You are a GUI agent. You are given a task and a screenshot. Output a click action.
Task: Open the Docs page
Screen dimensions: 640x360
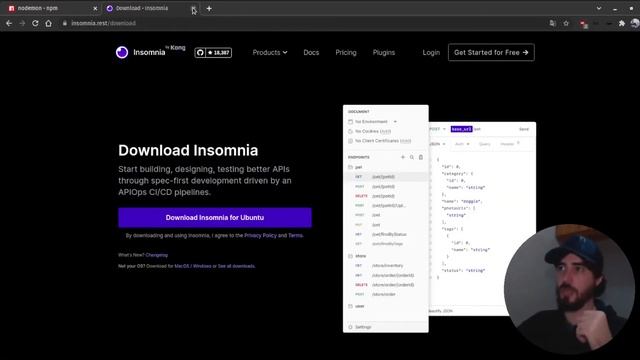311,52
